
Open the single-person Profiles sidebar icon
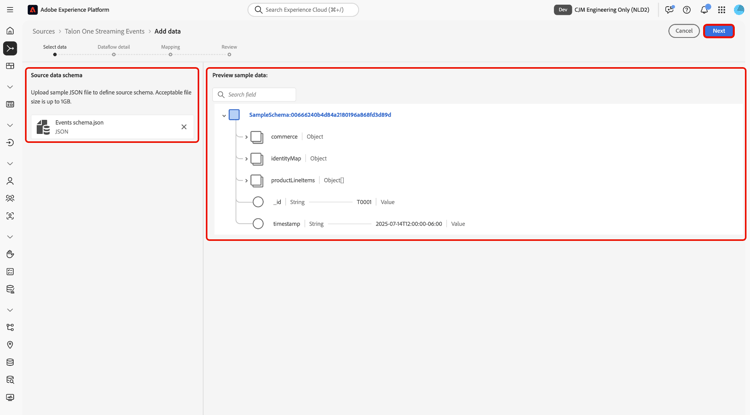point(10,181)
